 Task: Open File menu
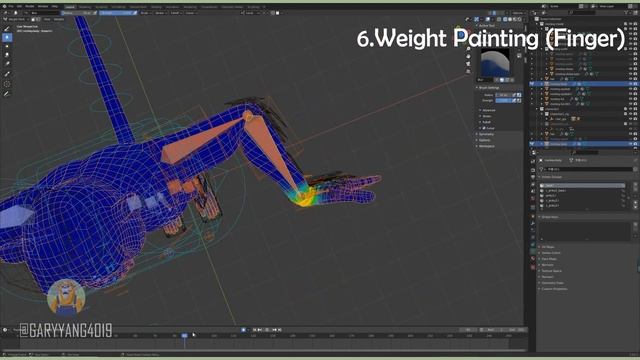point(11,6)
